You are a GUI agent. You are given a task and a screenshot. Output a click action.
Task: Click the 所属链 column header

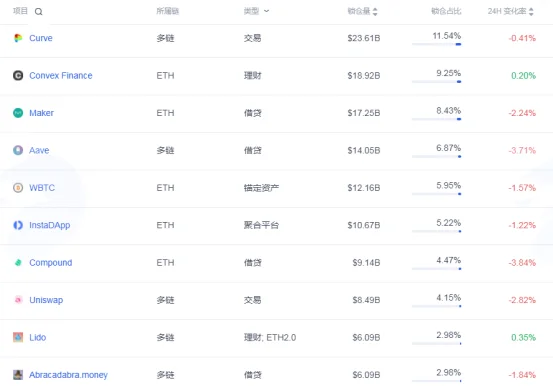click(168, 11)
